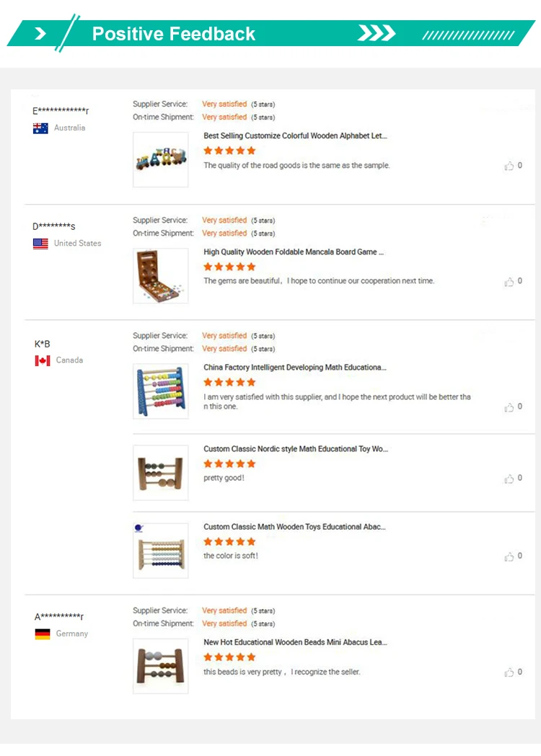Open 'New Hot Educational Wooden Beads Mini Abacus' link
The width and height of the screenshot is (541, 756).
295,642
